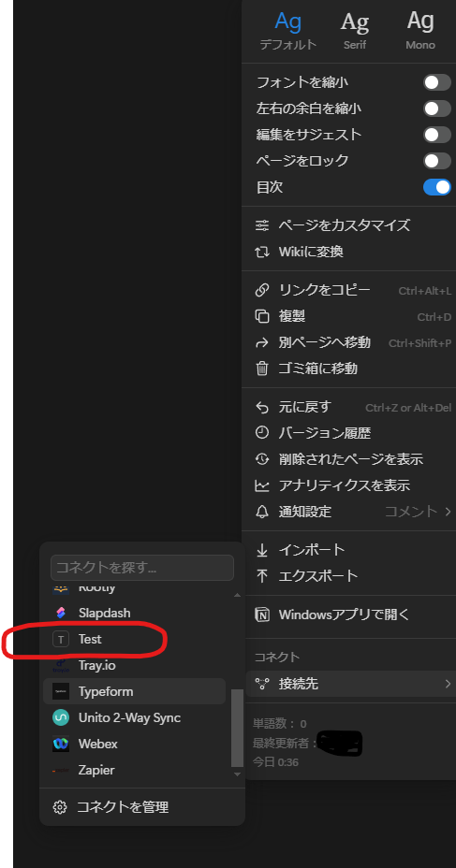This screenshot has width=456, height=868.
Task: Click the Wikiに変換 convert icon
Action: click(262, 252)
